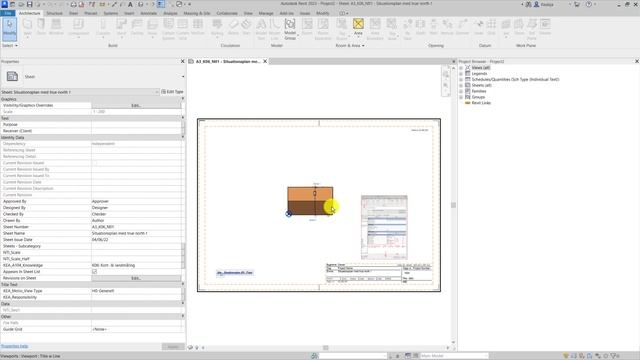Image resolution: width=640 pixels, height=360 pixels.
Task: Switch to the Collaborate ribbon tab
Action: (x=227, y=13)
